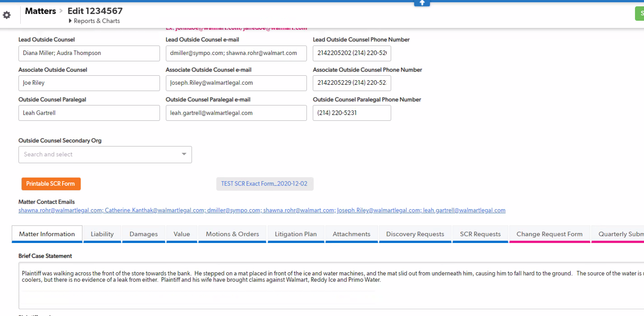Click the Printable SCR Form button
Screen dimensions: 644x316
coord(51,184)
